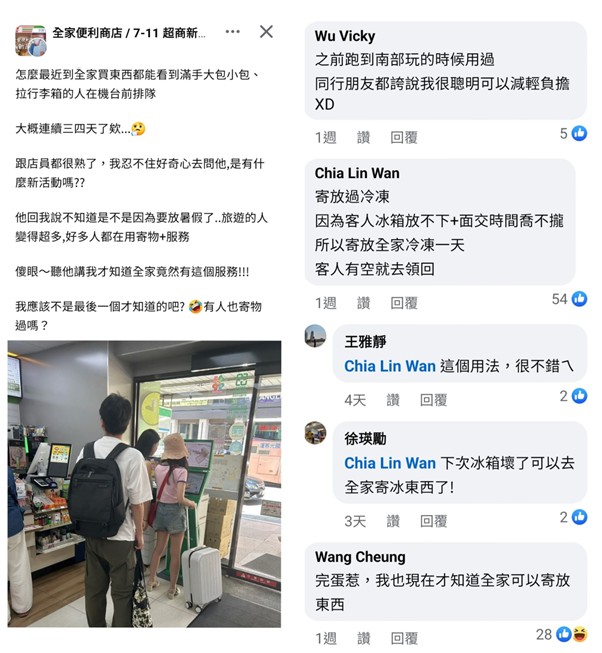The width and height of the screenshot is (602, 653).
Task: Open the Wang Cheung commenter name
Action: coord(360,557)
